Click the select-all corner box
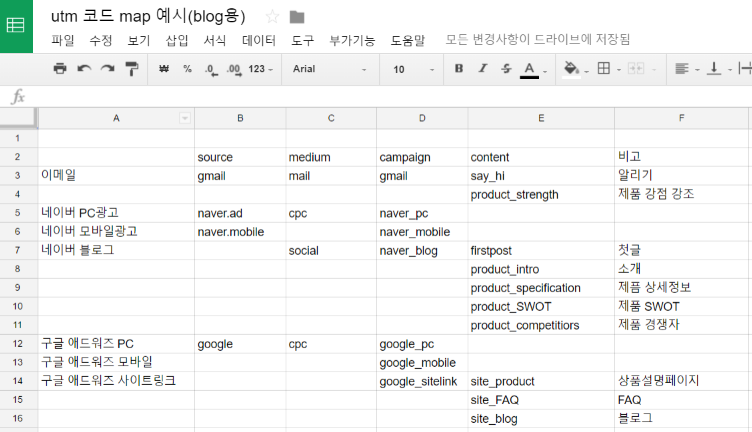 [x=18, y=118]
